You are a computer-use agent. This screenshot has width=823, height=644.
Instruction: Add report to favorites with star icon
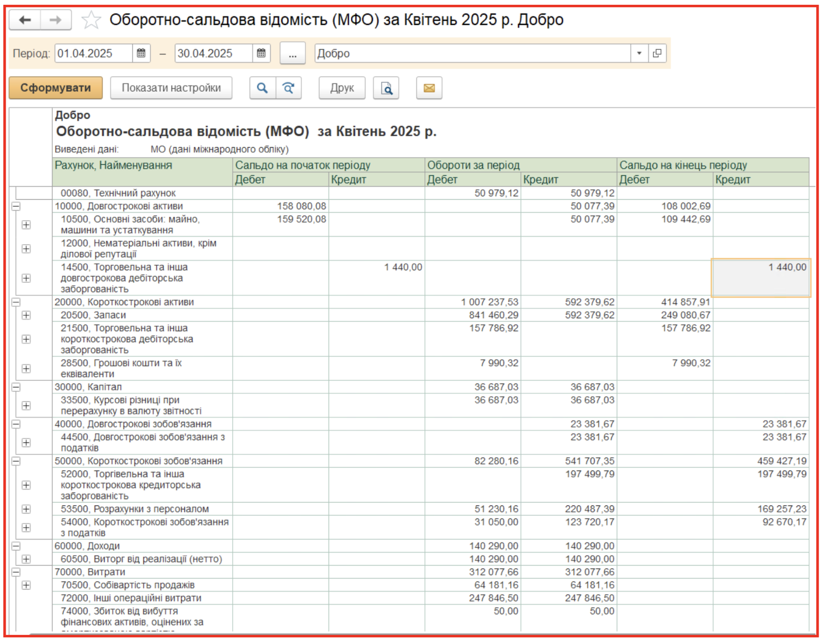(91, 20)
